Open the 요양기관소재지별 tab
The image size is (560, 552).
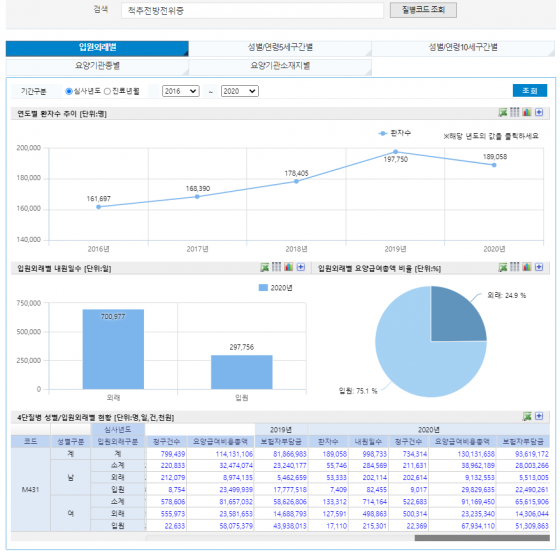point(280,66)
